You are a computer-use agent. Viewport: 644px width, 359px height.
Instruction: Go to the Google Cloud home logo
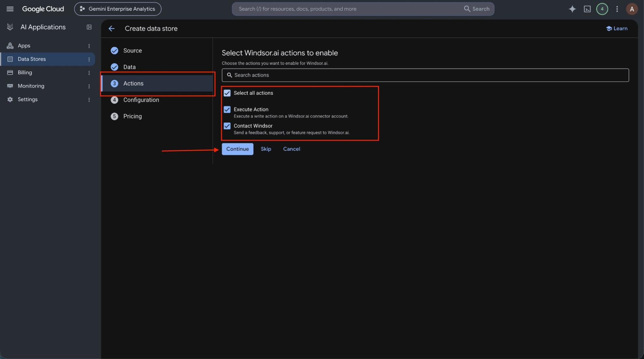tap(43, 9)
